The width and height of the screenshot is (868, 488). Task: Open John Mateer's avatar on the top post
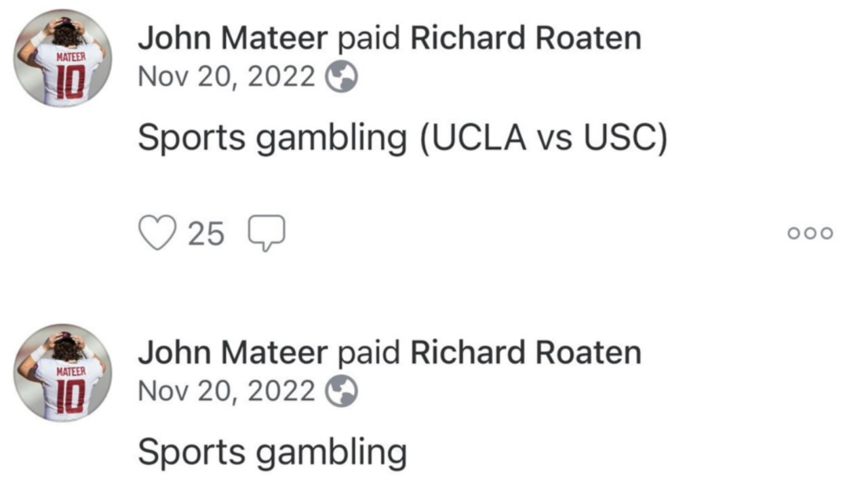[x=63, y=58]
